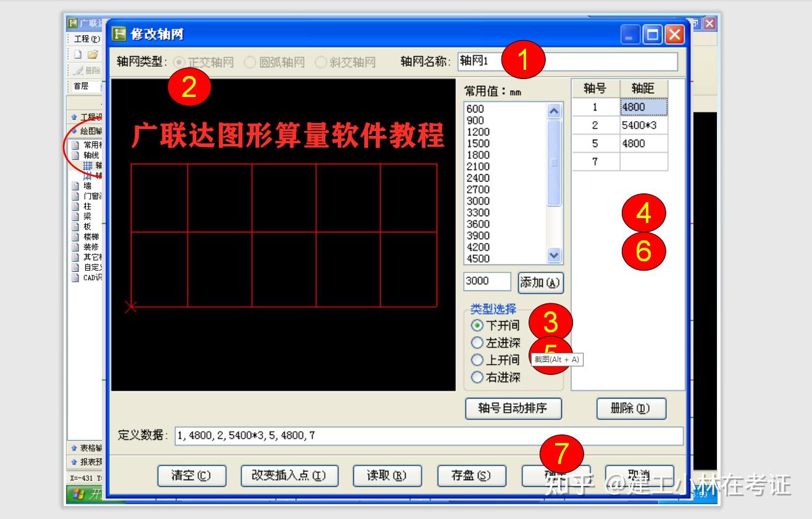Select 2400 in the common values list

pyautogui.click(x=478, y=178)
